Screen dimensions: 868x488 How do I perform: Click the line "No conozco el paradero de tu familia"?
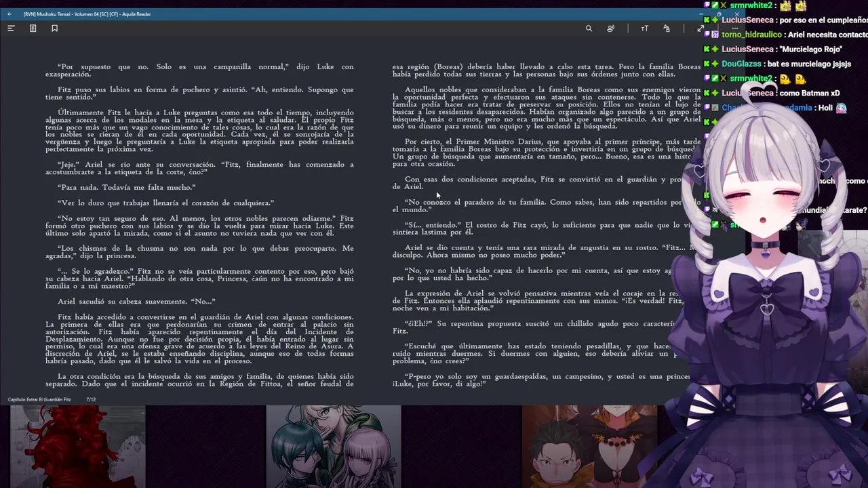tap(546, 205)
